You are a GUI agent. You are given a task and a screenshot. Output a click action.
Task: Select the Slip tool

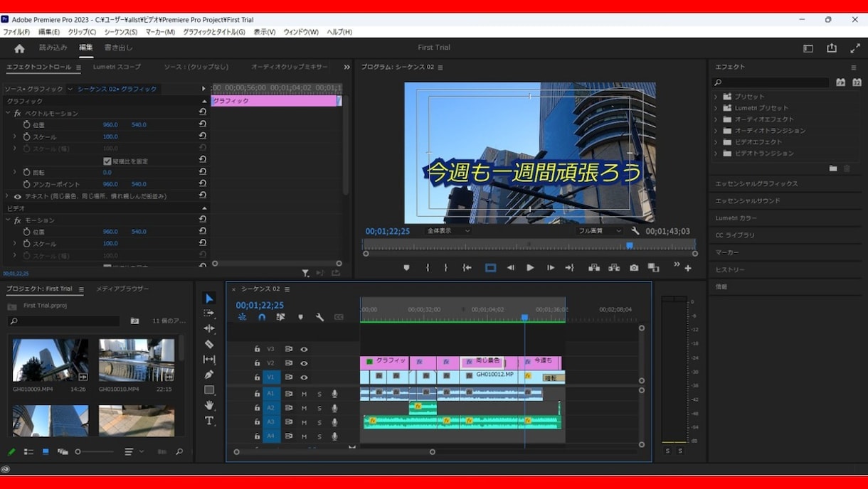pos(209,360)
